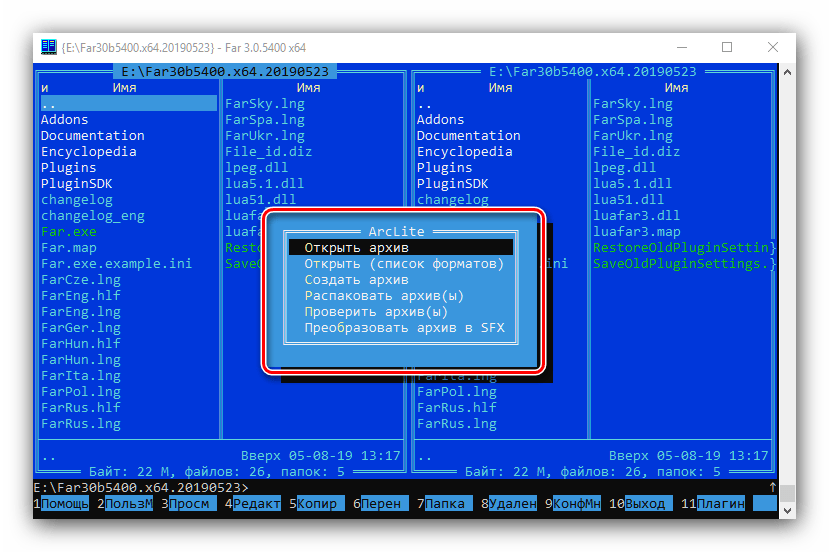The height and width of the screenshot is (552, 829).
Task: Click the 5 Копир function key button
Action: click(317, 503)
